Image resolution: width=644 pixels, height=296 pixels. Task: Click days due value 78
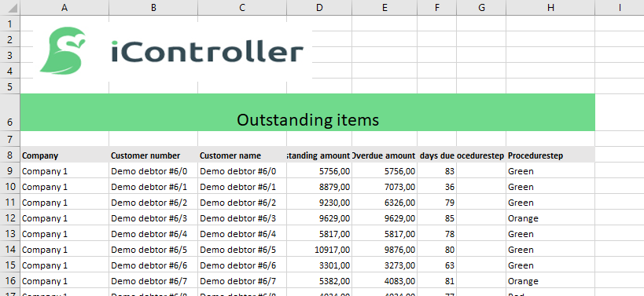point(436,234)
